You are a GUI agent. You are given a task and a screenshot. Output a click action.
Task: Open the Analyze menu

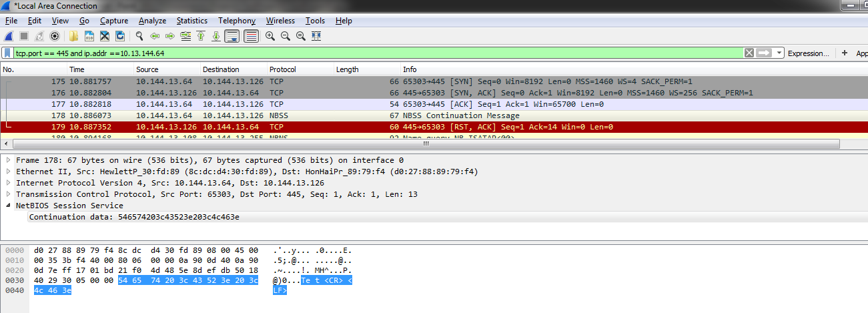152,21
